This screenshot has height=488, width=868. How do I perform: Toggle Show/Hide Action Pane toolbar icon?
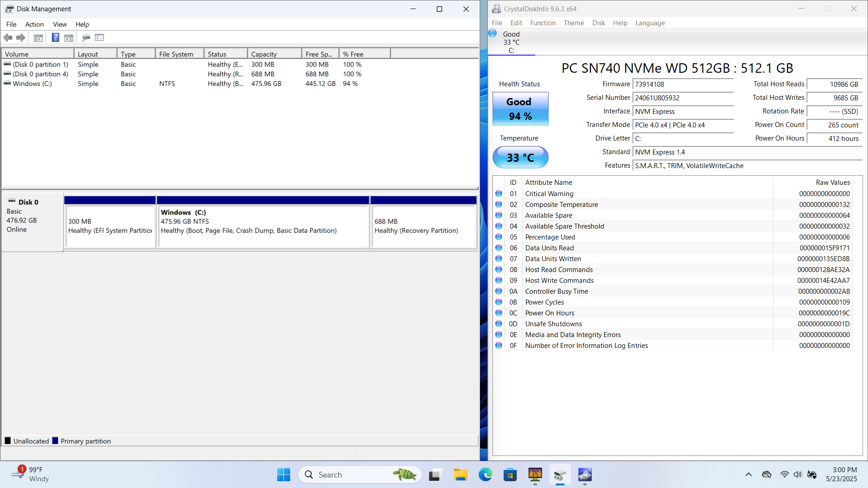point(69,38)
